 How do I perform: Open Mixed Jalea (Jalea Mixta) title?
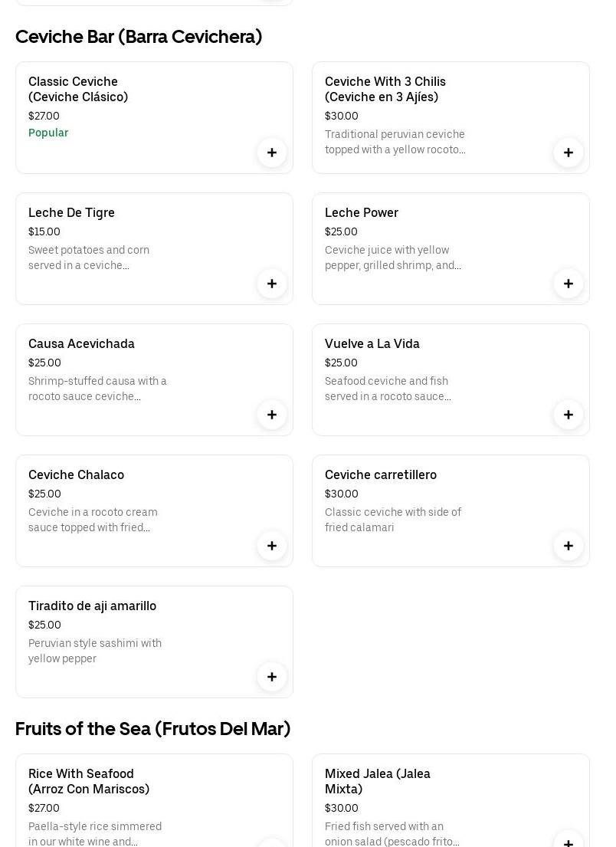tap(378, 781)
